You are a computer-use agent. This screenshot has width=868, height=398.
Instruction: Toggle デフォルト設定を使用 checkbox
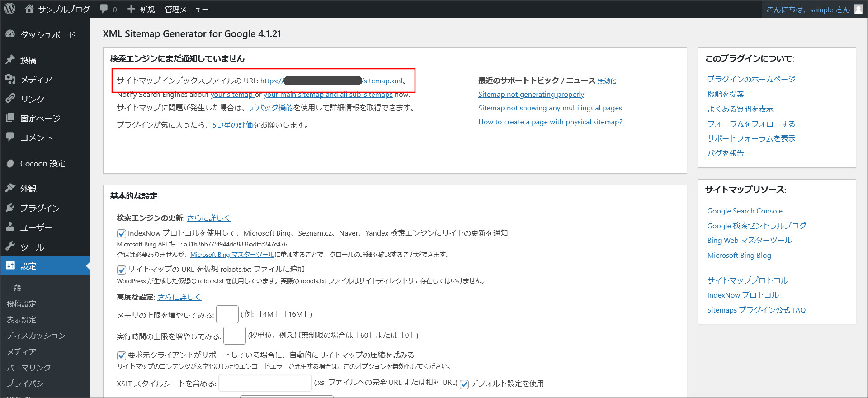pyautogui.click(x=464, y=384)
